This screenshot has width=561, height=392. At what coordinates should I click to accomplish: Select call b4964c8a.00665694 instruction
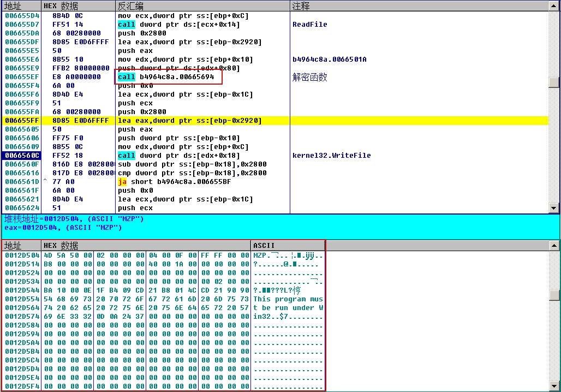(x=166, y=77)
